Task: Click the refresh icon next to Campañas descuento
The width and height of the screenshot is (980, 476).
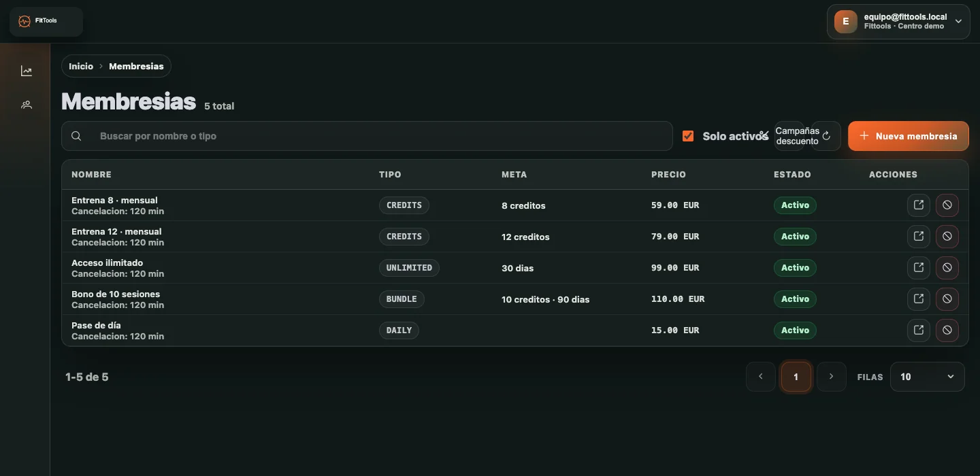Action: pos(826,136)
